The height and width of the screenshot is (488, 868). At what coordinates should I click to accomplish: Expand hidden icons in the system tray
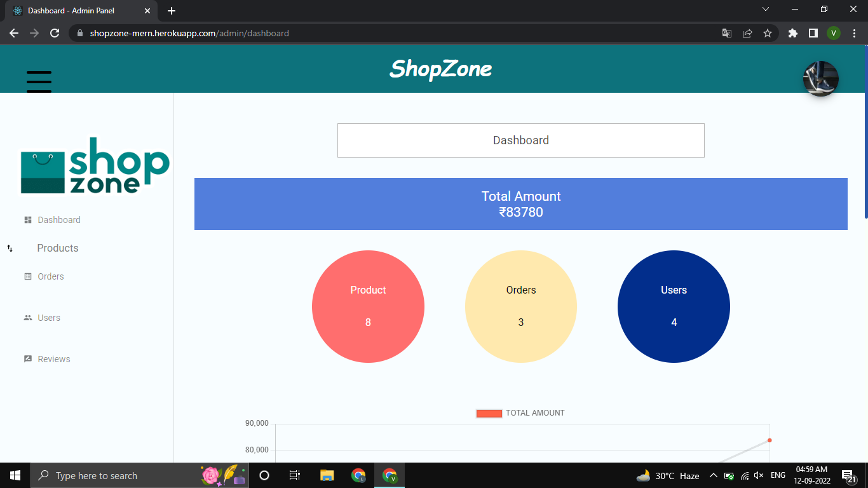714,475
